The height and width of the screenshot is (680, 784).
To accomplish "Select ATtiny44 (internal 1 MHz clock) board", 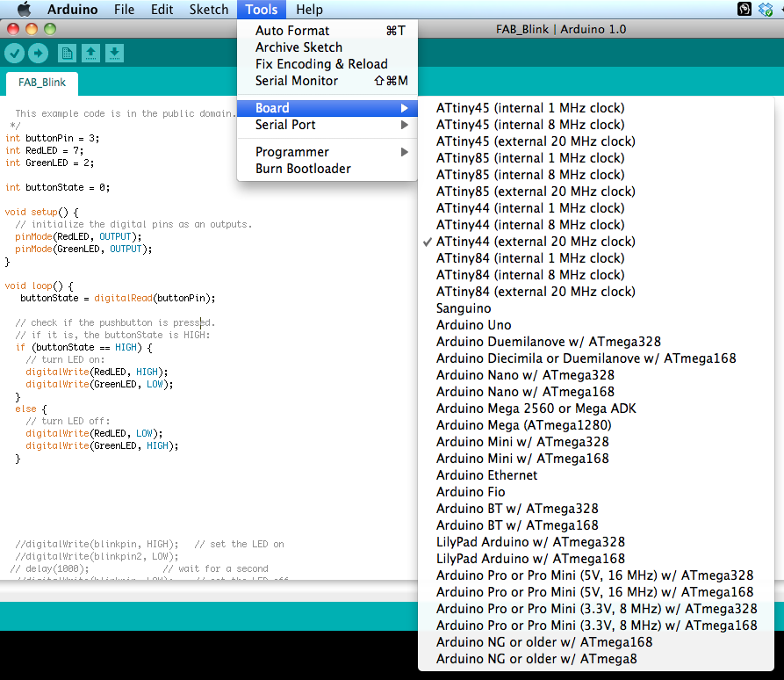I will point(595,208).
